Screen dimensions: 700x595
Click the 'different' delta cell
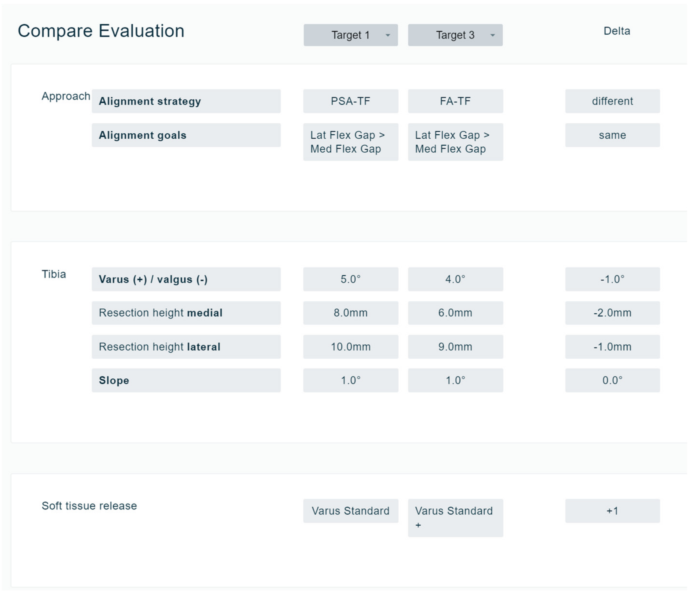tap(612, 101)
